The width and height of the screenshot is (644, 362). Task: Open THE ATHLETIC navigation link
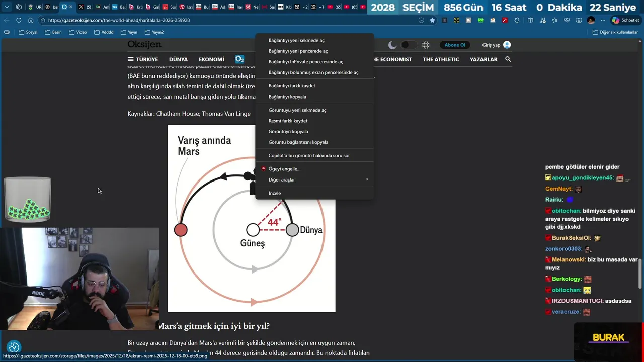(x=441, y=59)
